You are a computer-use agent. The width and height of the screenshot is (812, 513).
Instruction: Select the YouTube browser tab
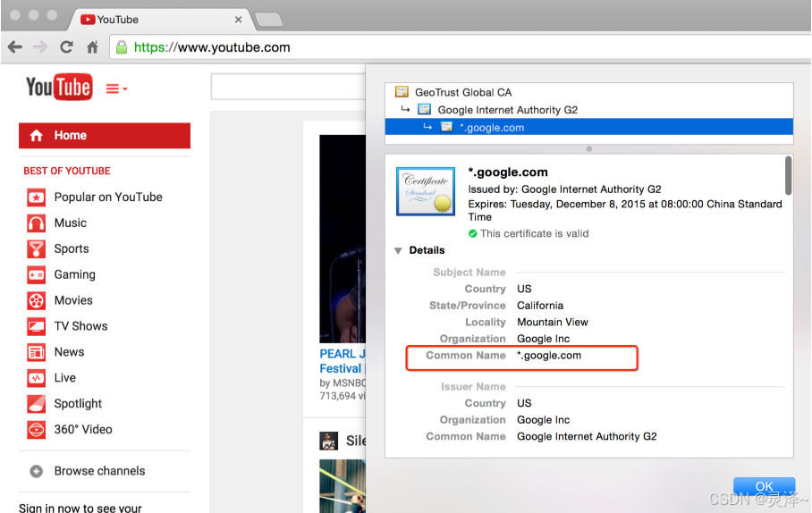tap(161, 20)
